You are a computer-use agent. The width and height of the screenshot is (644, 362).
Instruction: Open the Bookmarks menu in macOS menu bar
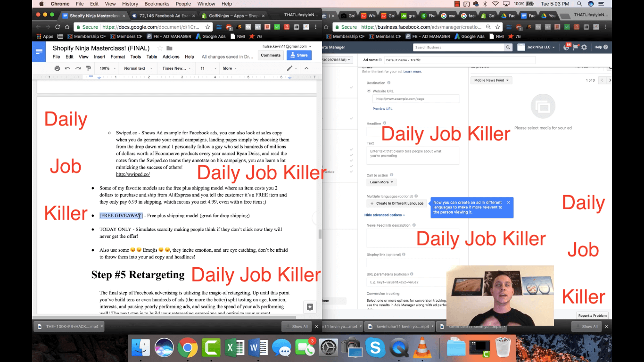click(157, 4)
